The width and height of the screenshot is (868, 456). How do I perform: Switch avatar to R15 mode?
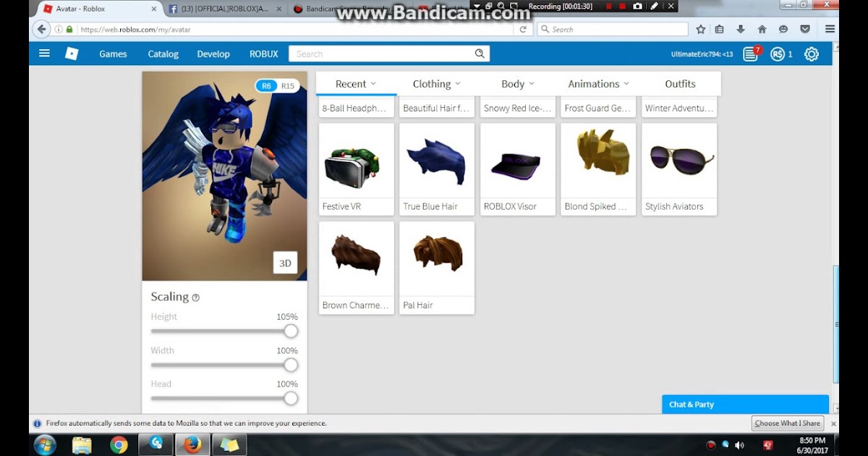pyautogui.click(x=288, y=85)
